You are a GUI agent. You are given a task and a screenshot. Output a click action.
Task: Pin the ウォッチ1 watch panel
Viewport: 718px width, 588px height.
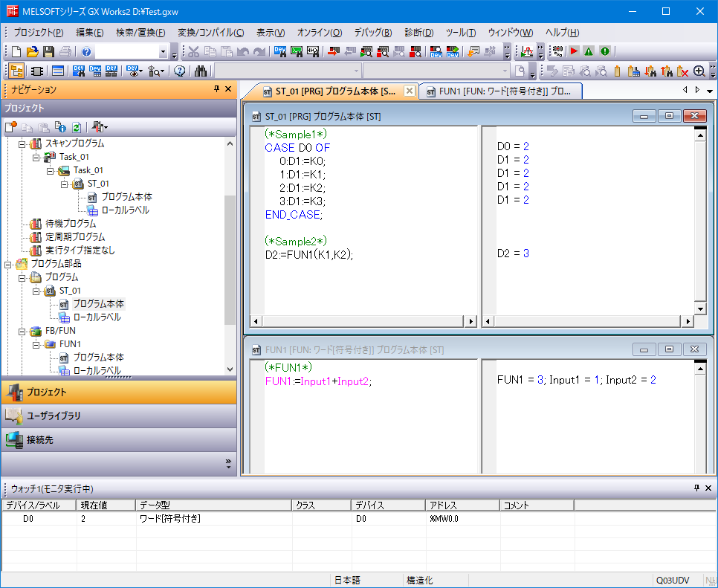[x=696, y=488]
